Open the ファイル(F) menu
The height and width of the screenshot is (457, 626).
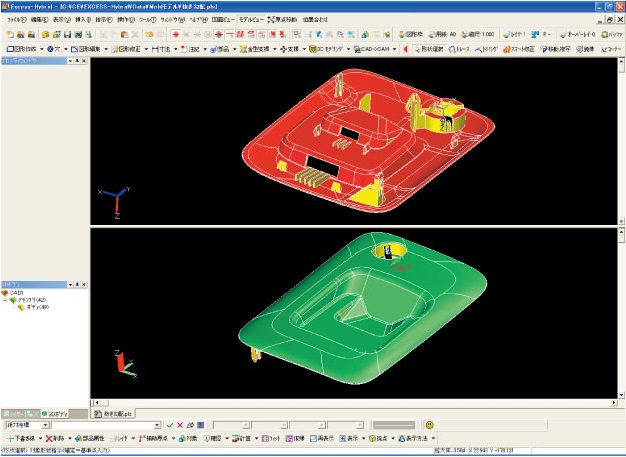point(17,19)
